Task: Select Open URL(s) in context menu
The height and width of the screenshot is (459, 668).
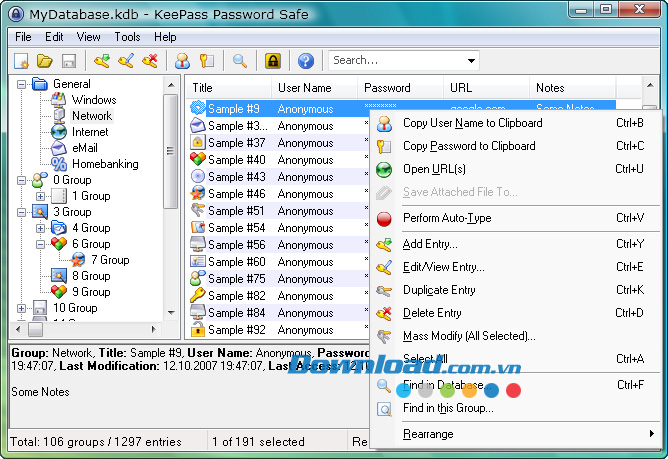Action: 515,169
